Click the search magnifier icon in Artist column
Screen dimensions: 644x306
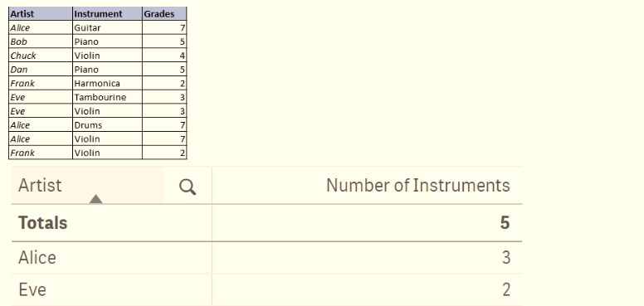[188, 187]
